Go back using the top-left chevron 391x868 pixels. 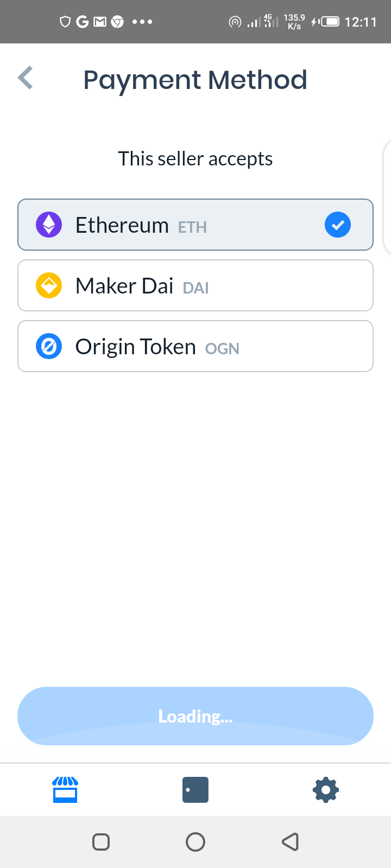pyautogui.click(x=26, y=78)
